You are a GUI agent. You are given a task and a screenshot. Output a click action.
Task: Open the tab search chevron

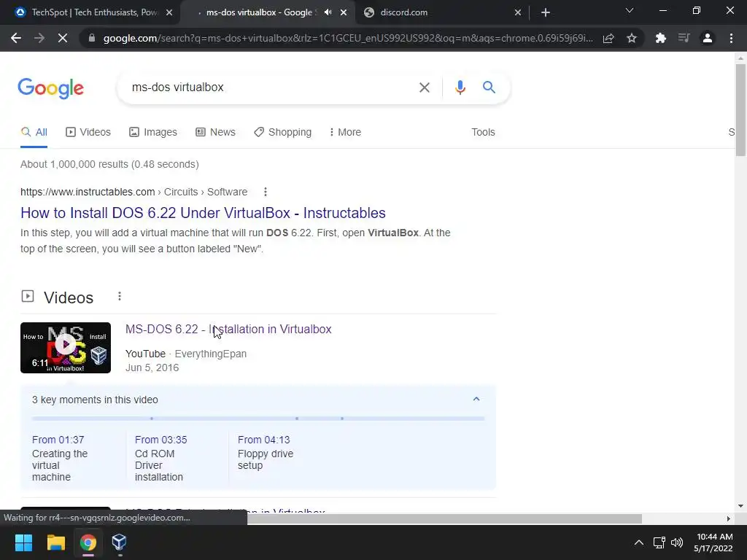[x=630, y=10]
